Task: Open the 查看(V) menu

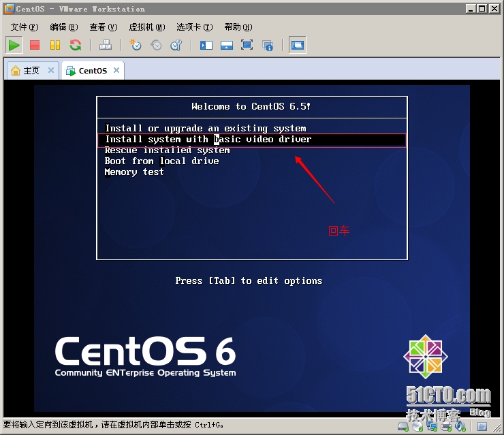Action: [104, 27]
